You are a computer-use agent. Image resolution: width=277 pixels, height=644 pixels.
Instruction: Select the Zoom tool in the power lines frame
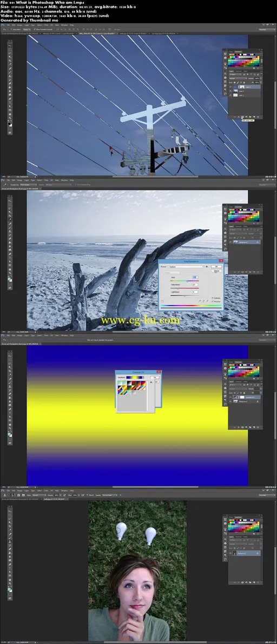(x=10, y=118)
